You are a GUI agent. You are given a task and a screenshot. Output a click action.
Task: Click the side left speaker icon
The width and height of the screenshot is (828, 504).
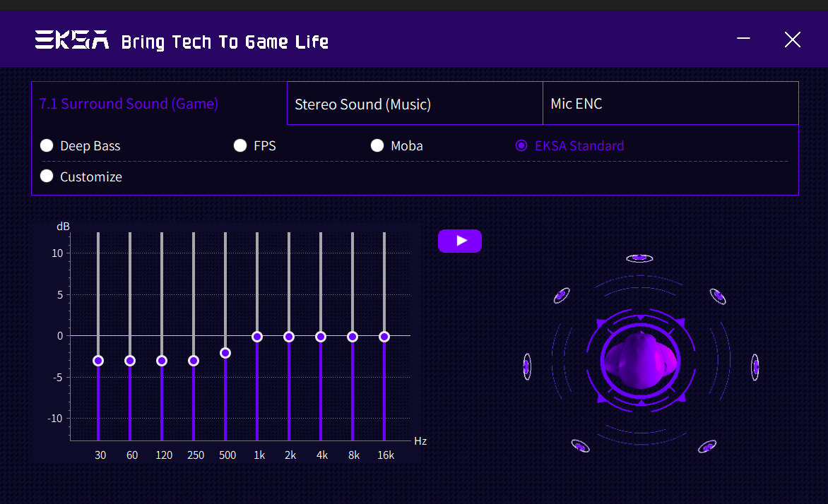527,367
